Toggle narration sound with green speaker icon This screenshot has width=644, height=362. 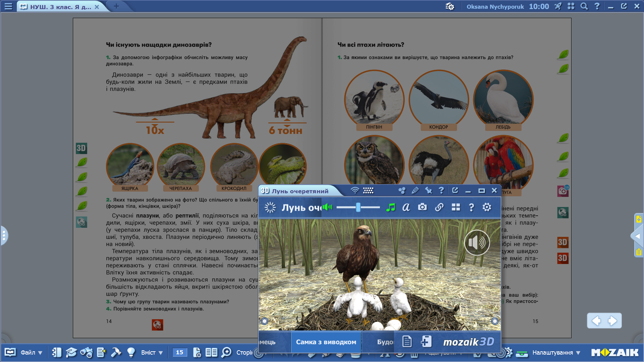tap(327, 207)
